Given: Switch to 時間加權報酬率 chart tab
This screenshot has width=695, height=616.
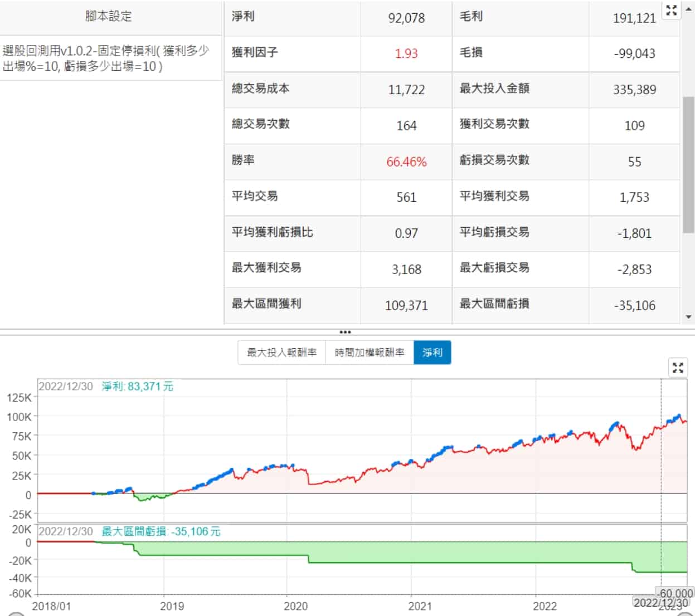Looking at the screenshot, I should [369, 353].
